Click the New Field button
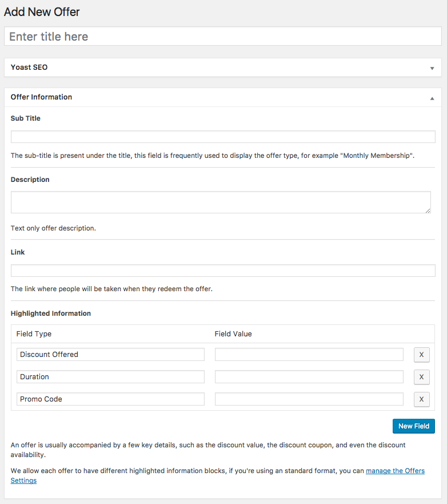Viewport: 447px width, 504px height. click(413, 426)
